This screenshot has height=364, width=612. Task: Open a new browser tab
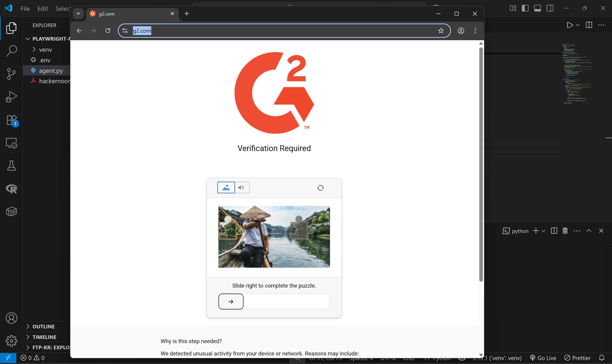(187, 14)
